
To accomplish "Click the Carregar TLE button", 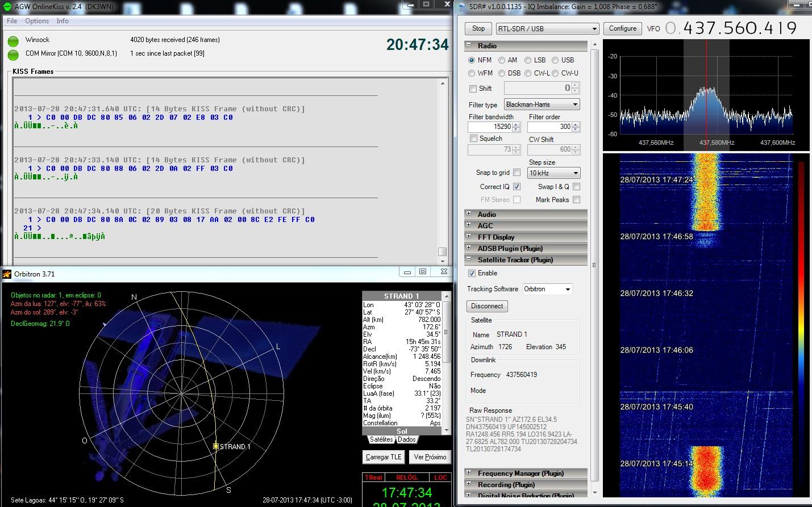I will [384, 457].
